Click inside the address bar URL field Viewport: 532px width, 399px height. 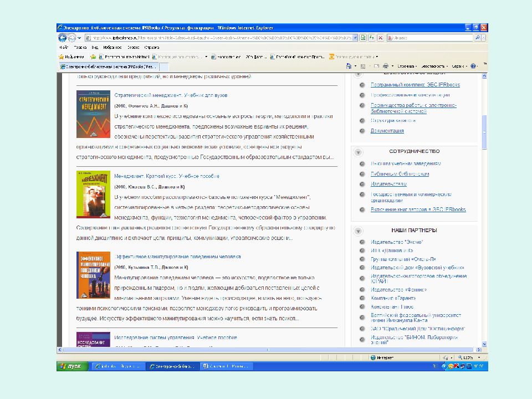219,38
